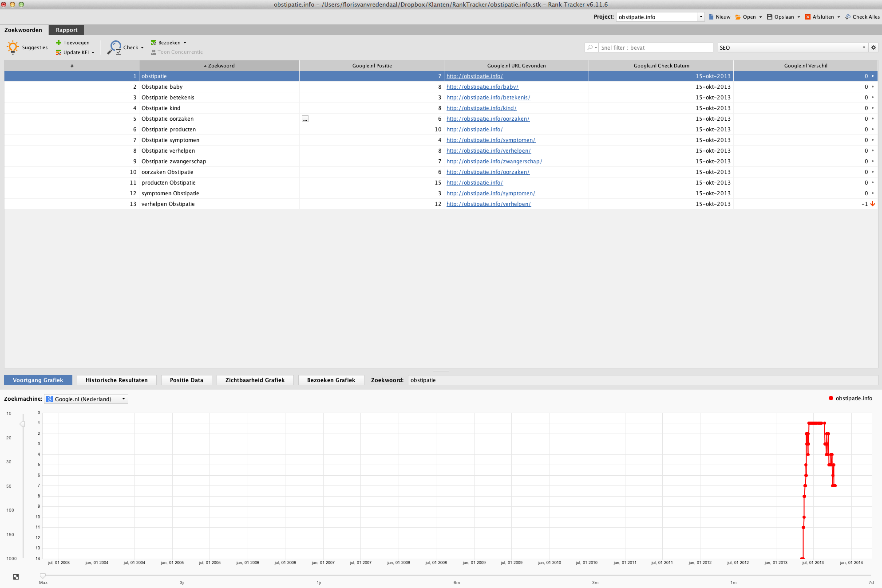Open the verhelpen link in verhelpen Obstipatie row

point(488,204)
